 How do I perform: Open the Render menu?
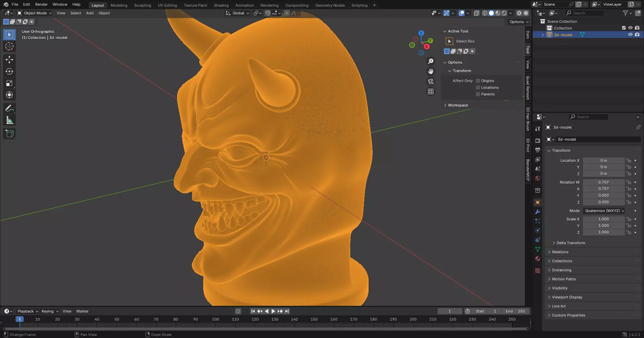pos(41,5)
